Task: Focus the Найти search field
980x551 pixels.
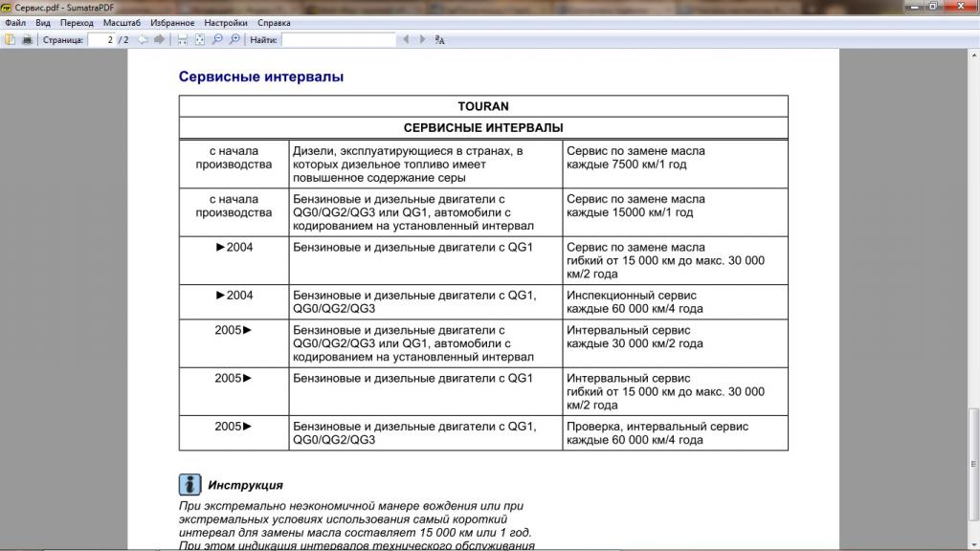Action: click(339, 40)
